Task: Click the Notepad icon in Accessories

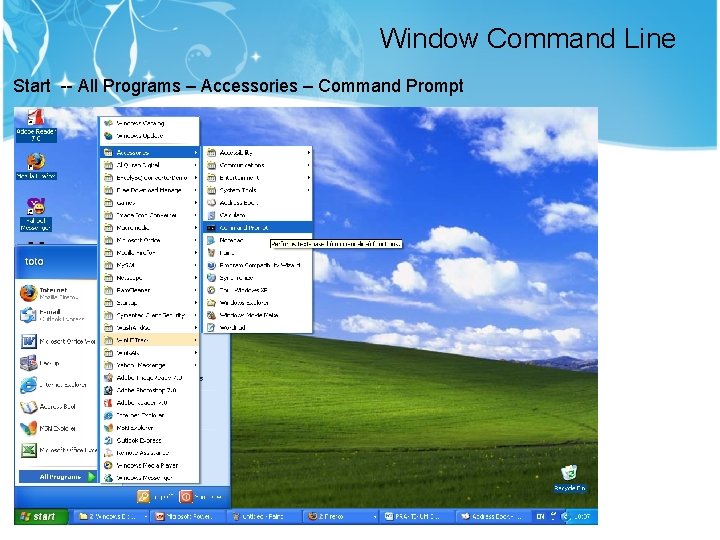Action: pyautogui.click(x=211, y=240)
